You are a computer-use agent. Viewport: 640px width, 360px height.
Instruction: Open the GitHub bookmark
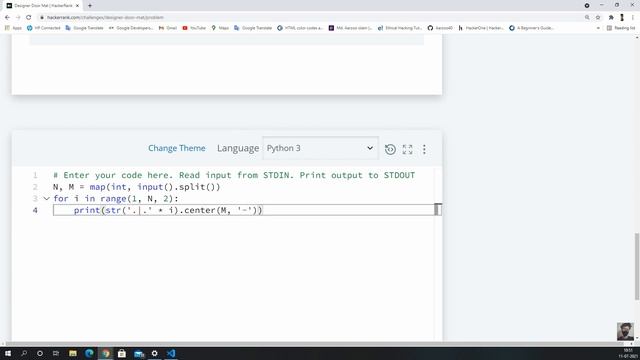(440, 28)
